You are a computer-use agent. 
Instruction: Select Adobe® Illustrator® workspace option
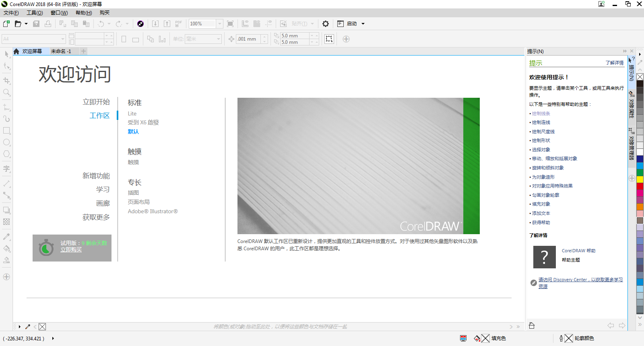(153, 211)
